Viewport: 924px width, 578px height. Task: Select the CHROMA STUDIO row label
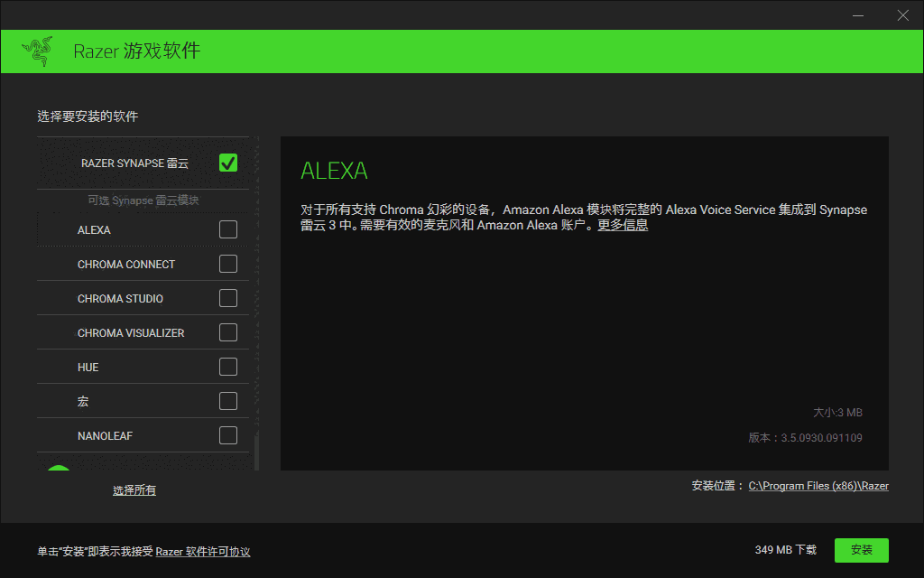(120, 298)
